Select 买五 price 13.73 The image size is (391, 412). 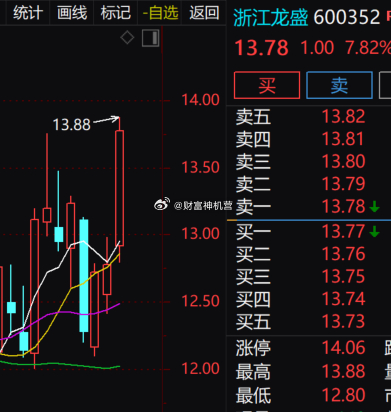pyautogui.click(x=343, y=321)
